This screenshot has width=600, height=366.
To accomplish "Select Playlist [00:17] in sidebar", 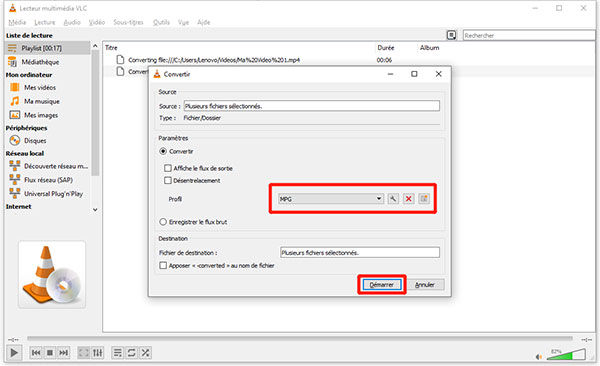I will click(47, 48).
